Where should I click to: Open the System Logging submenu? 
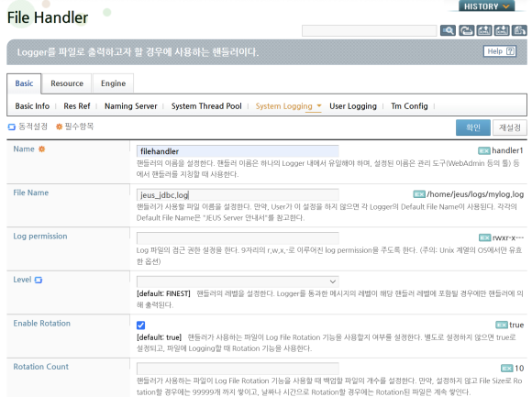[283, 106]
